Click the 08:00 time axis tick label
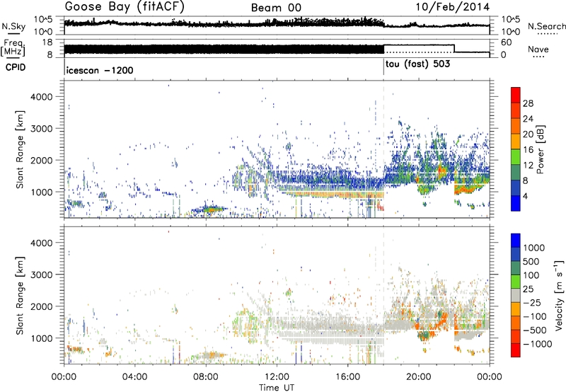The image size is (566, 392). pos(206,376)
